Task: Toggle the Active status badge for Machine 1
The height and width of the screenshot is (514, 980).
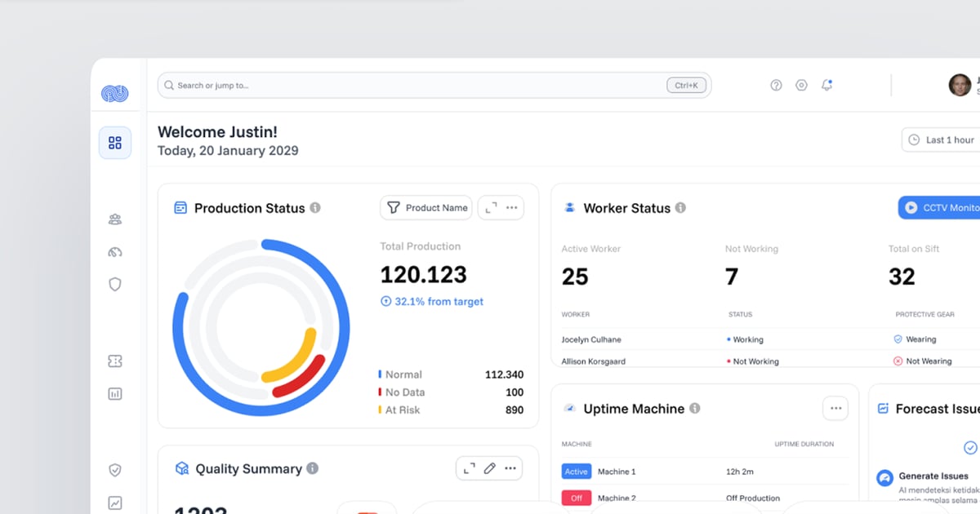Action: pyautogui.click(x=576, y=472)
